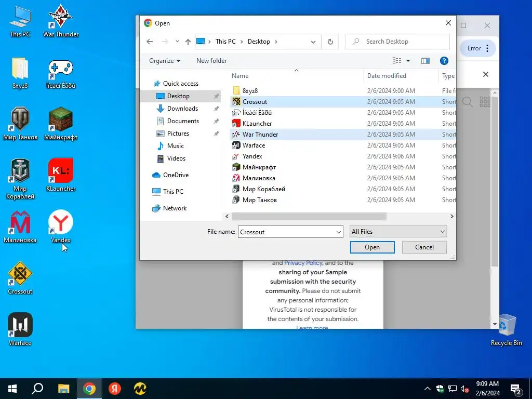
Task: Select Малиновка desktop shortcut
Action: pos(20,228)
